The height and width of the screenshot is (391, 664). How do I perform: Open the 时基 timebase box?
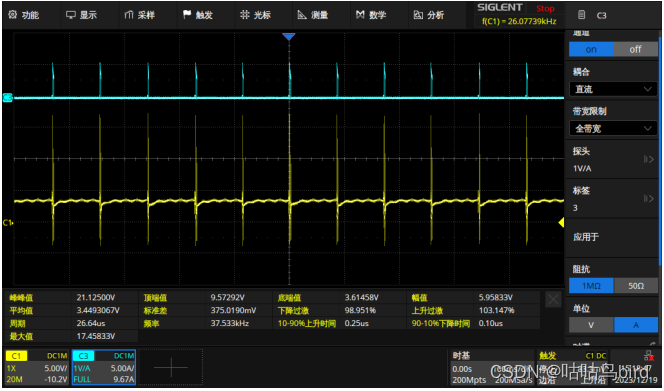tap(491, 368)
